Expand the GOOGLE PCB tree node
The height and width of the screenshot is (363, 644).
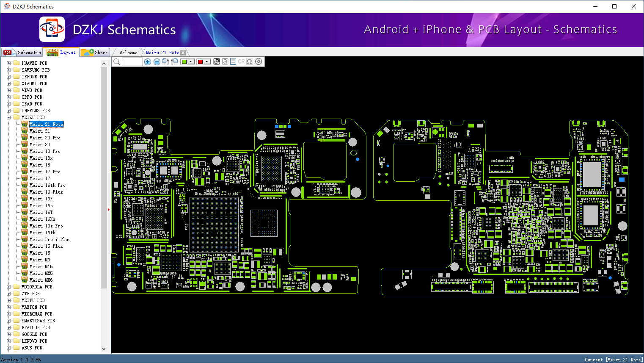coord(8,334)
